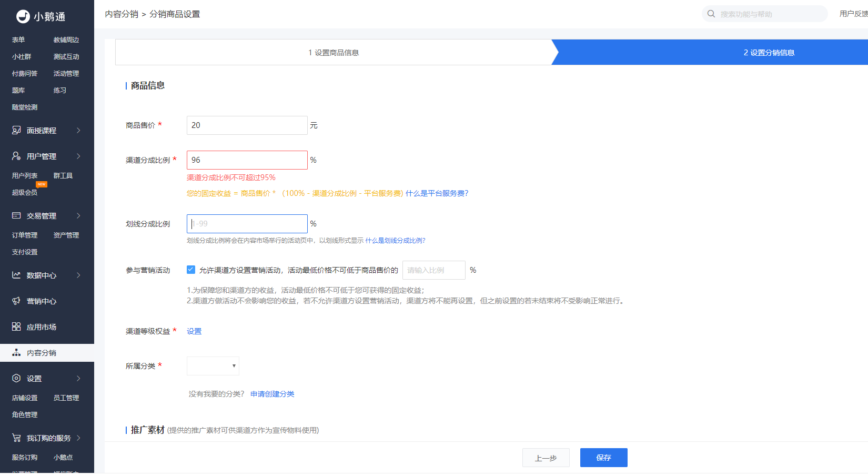Open 表单 submenu item
The height and width of the screenshot is (475, 868).
click(18, 40)
